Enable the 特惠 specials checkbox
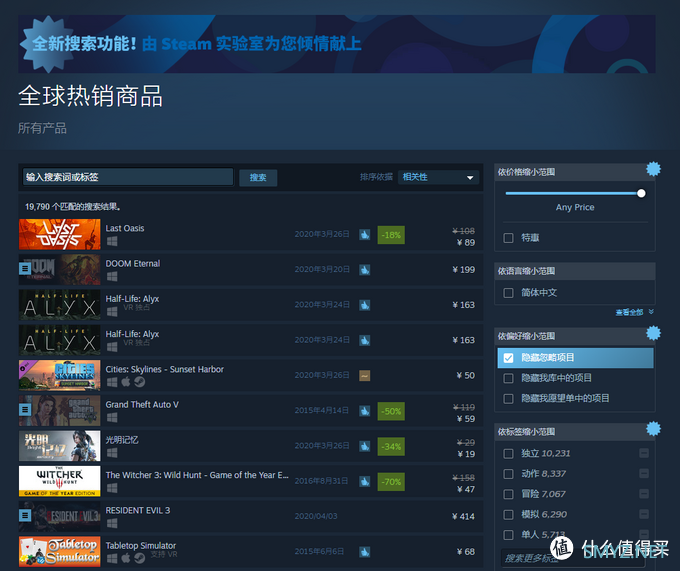This screenshot has height=571, width=680. point(508,238)
